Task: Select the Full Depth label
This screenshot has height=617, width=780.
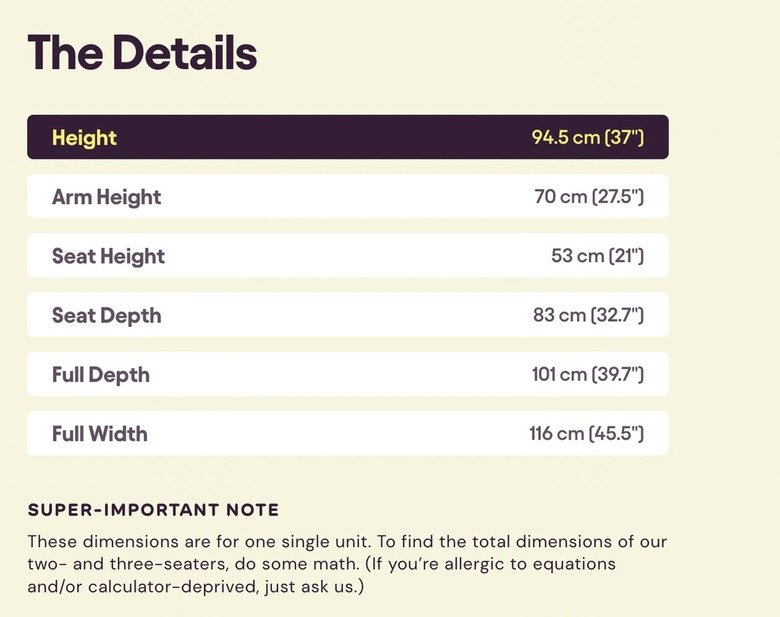Action: coord(101,375)
